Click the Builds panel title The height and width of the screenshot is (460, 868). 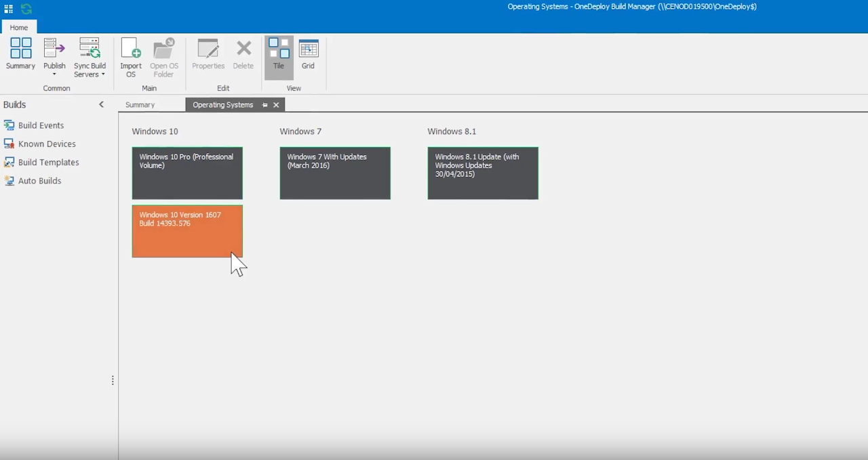14,104
